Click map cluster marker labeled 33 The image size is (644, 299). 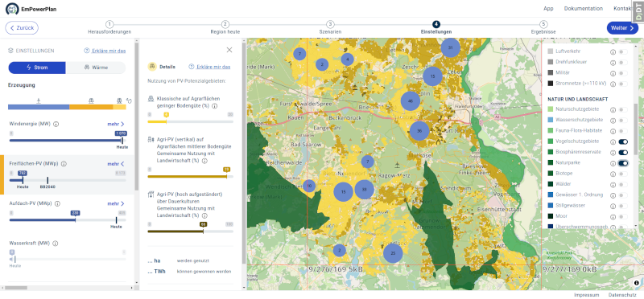pos(364,190)
